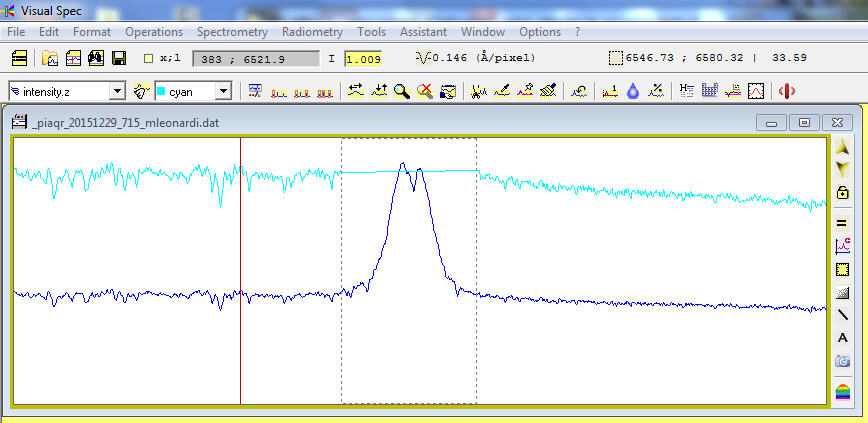868x423 pixels.
Task: Click the horizontal axis scale icon
Action: pyautogui.click(x=355, y=91)
